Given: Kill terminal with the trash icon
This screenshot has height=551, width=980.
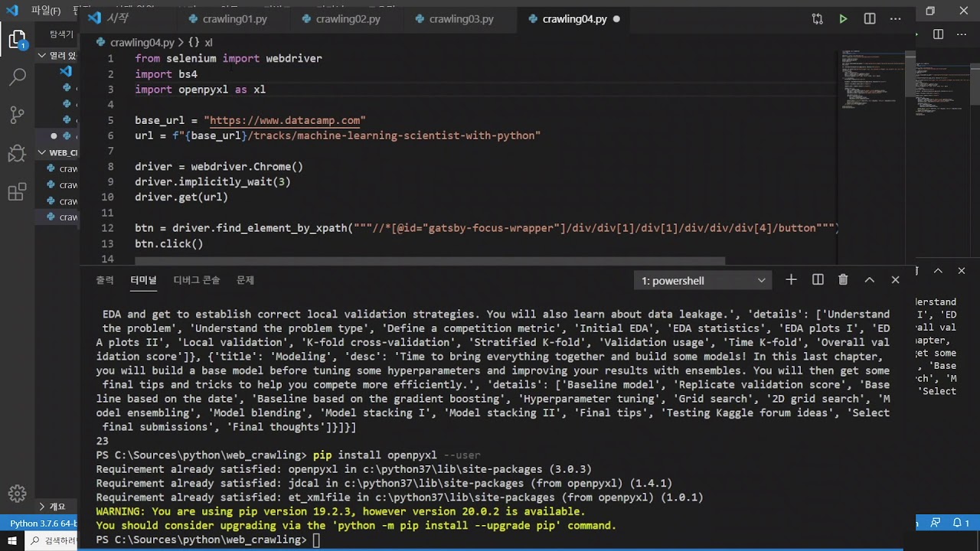Looking at the screenshot, I should [843, 280].
